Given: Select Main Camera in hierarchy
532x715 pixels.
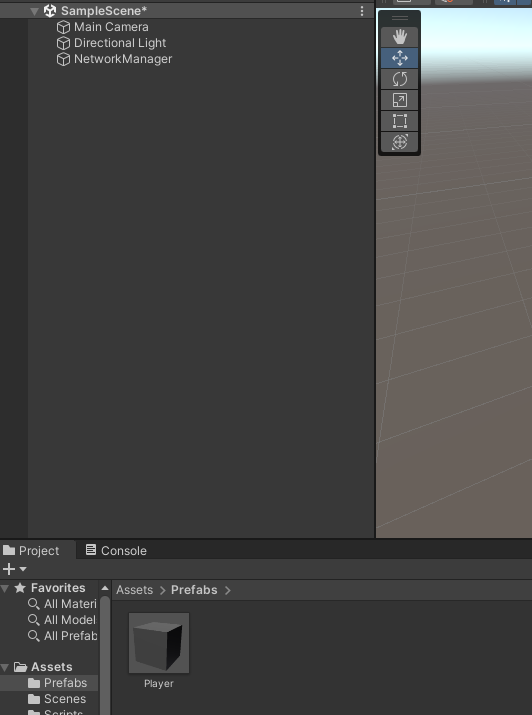Looking at the screenshot, I should coord(111,27).
